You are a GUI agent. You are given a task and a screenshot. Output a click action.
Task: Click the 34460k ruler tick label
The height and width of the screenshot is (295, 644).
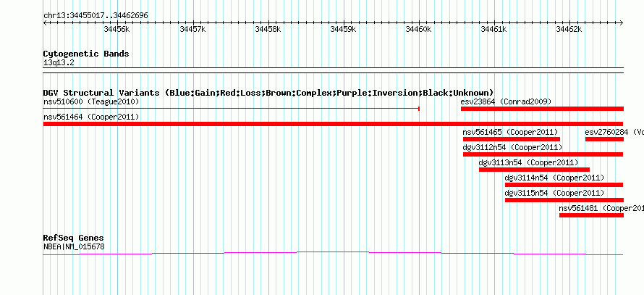point(418,29)
